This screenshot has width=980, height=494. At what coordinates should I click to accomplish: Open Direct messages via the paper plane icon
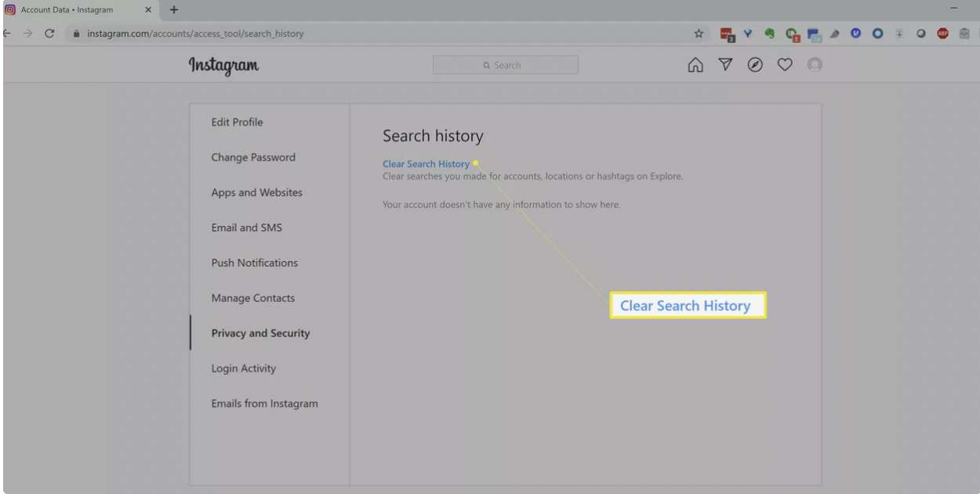725,64
